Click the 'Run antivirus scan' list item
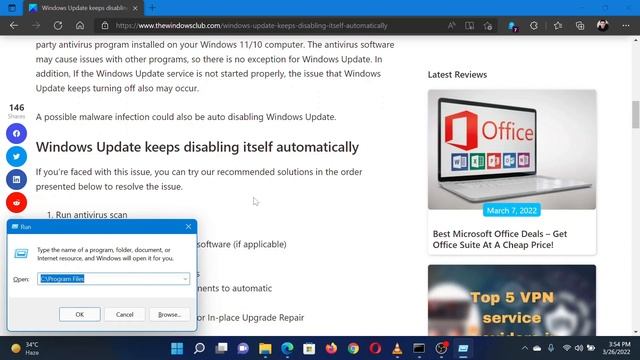640x360 pixels. pos(91,215)
